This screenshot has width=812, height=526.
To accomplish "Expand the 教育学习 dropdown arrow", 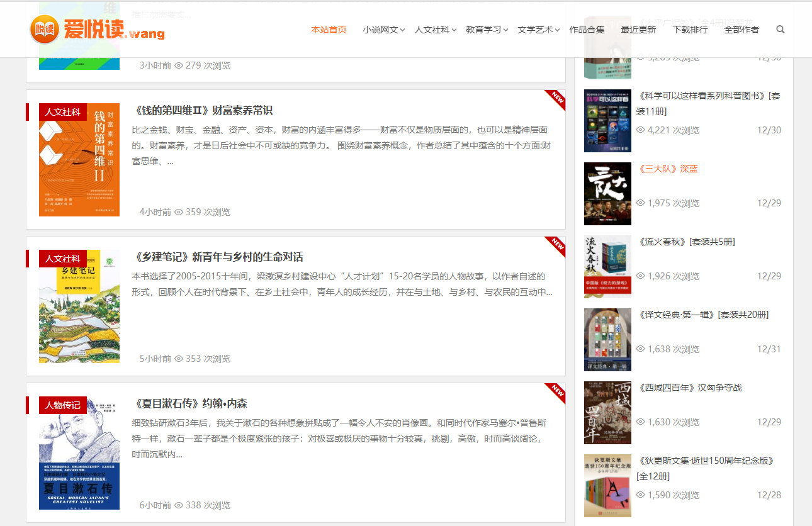I will click(505, 30).
